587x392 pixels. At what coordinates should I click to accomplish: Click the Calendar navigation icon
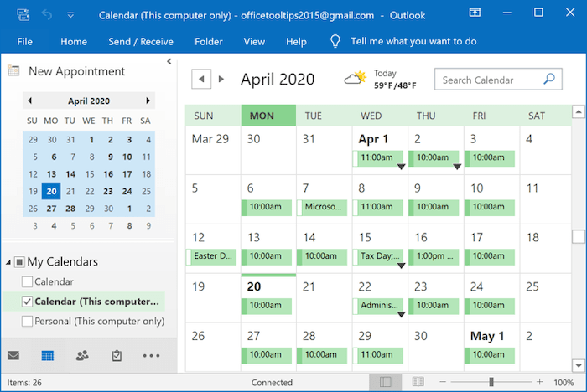pos(48,355)
